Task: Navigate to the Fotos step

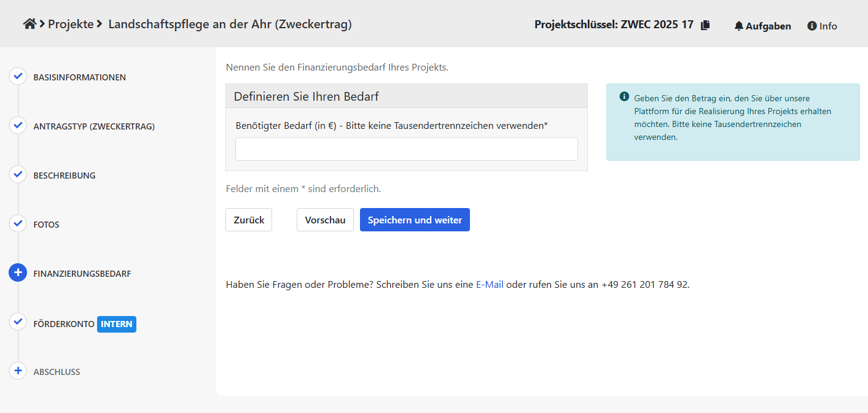Action: [47, 225]
